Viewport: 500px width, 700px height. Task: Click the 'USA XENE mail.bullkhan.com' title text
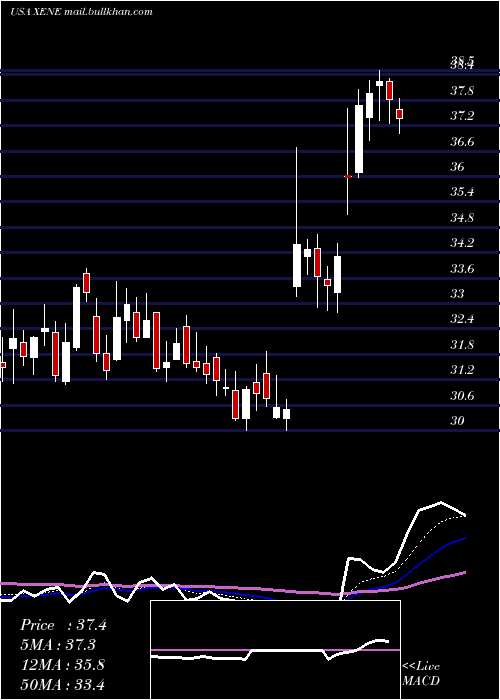point(81,12)
